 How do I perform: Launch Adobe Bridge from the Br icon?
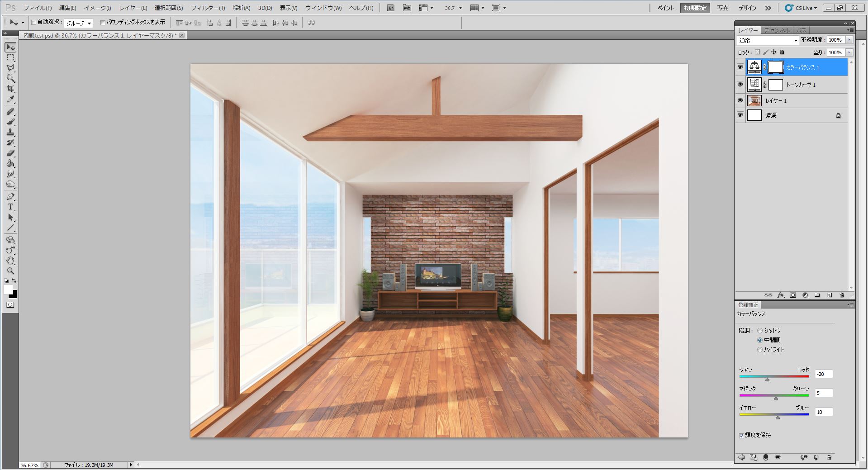pyautogui.click(x=390, y=8)
